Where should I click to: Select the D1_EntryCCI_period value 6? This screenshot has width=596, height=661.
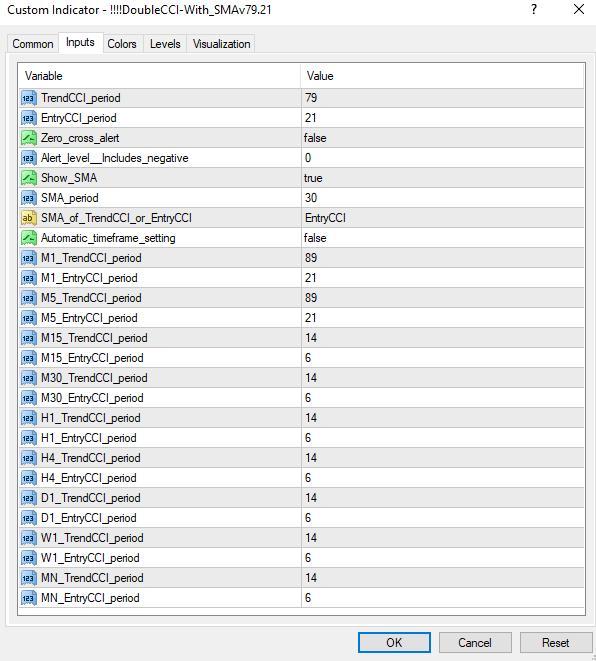308,518
